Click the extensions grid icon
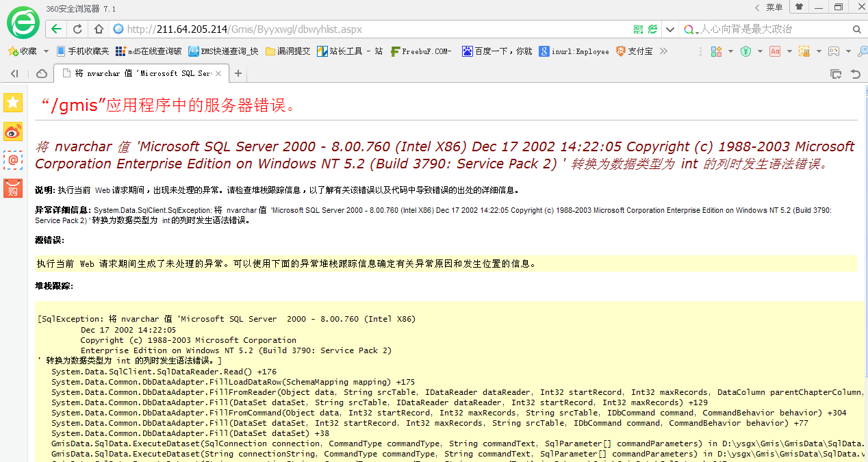This screenshot has width=868, height=462. click(716, 51)
